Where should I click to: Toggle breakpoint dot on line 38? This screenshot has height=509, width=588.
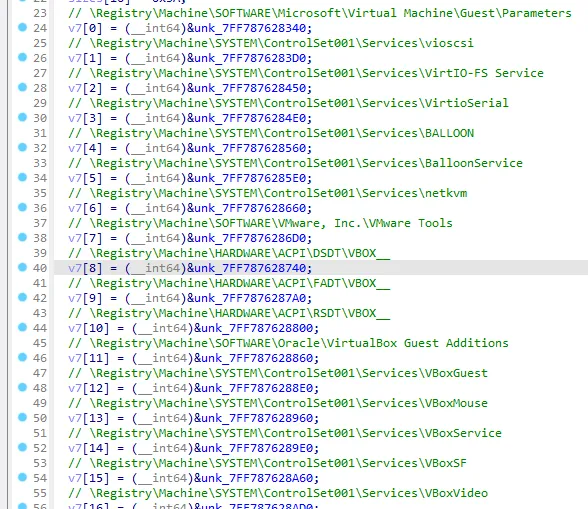click(22, 237)
